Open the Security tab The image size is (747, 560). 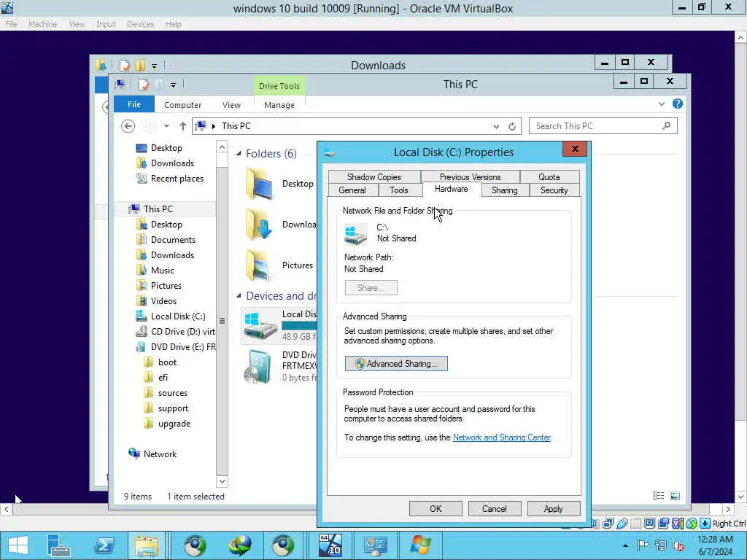(554, 190)
